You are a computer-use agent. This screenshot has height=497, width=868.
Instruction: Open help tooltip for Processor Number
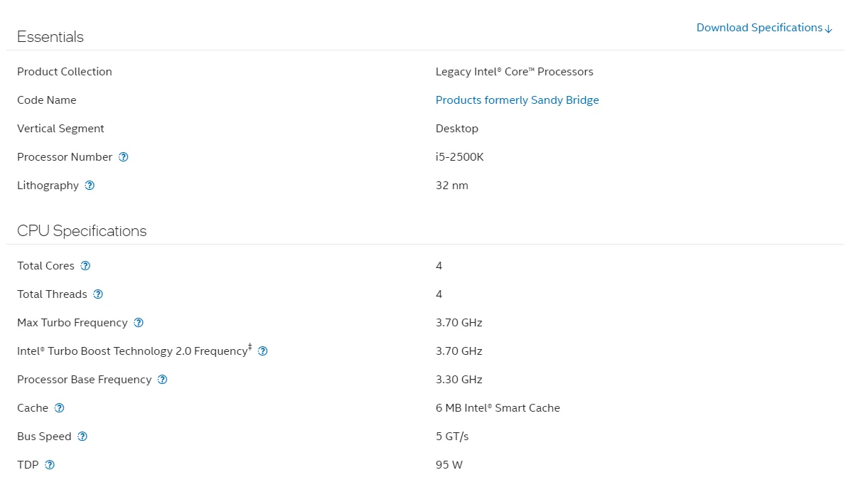coord(123,157)
